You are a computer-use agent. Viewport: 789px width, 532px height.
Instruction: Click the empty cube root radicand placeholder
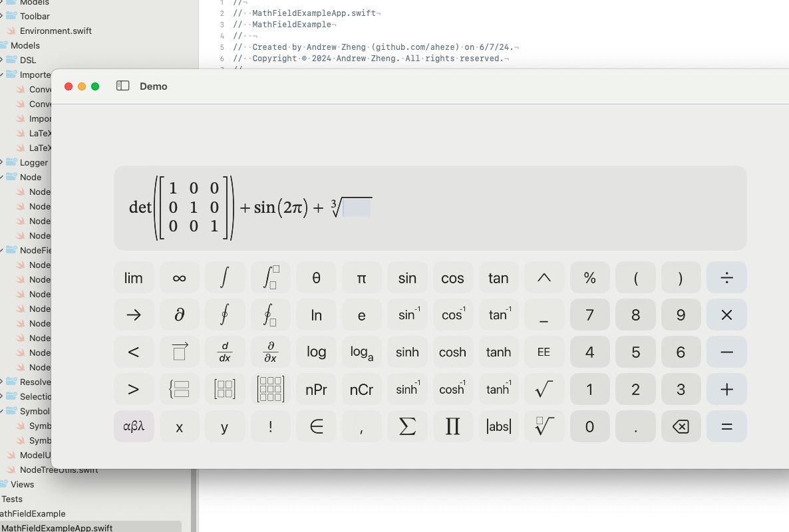pyautogui.click(x=357, y=208)
